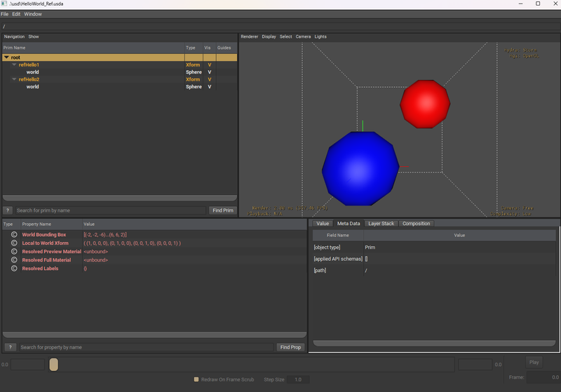Viewport: 561px width, 392px height.
Task: Click the icon beside Resolved Preview Material
Action: tap(13, 252)
